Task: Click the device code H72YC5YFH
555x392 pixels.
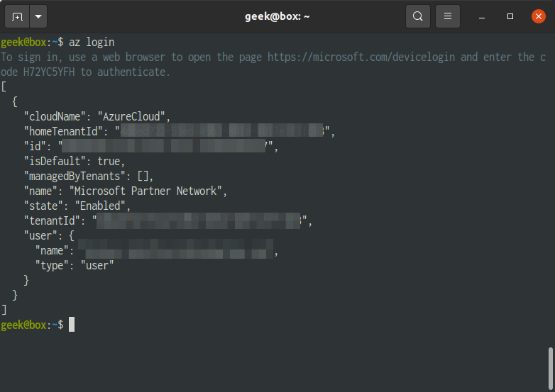Action: pos(49,72)
